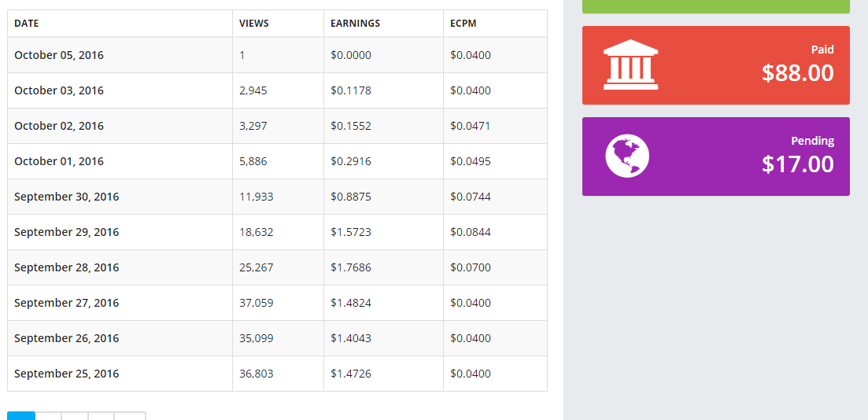Select the September 25, 2016 date cell
Viewport: 868px width, 420px height.
click(66, 374)
